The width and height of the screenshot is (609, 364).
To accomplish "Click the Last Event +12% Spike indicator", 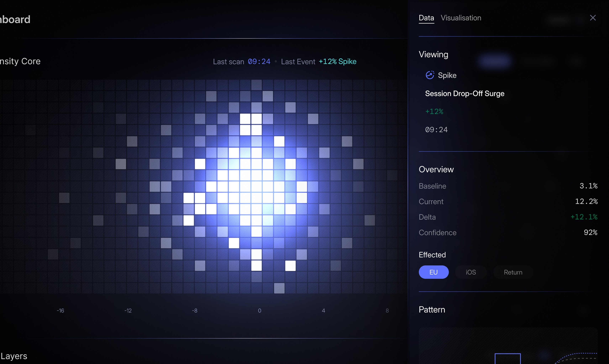I will tap(319, 61).
